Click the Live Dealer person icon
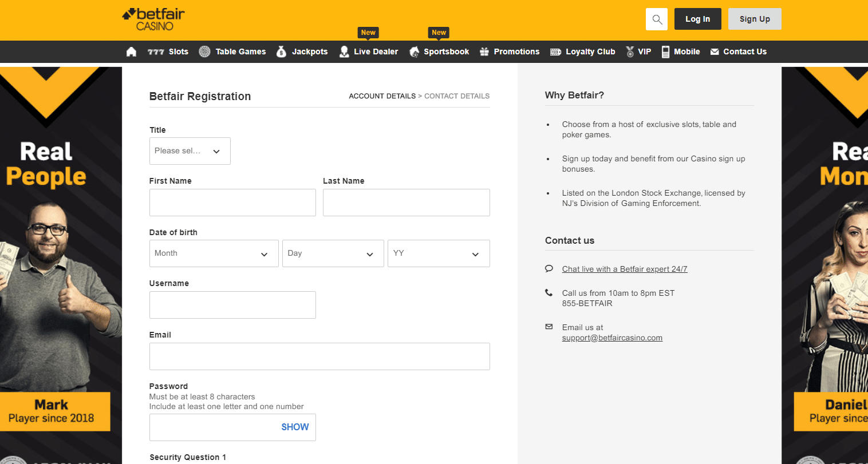 pos(344,51)
